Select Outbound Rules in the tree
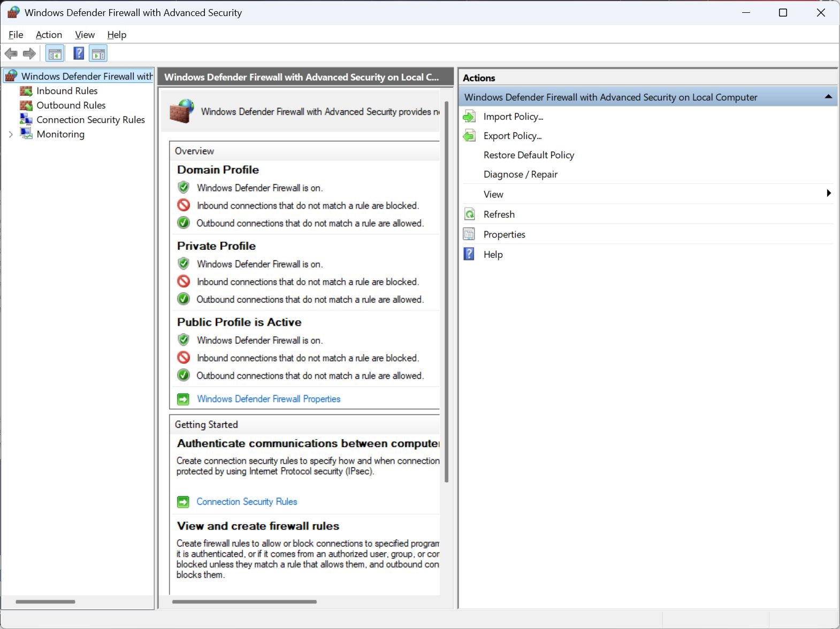The image size is (840, 629). click(x=71, y=105)
